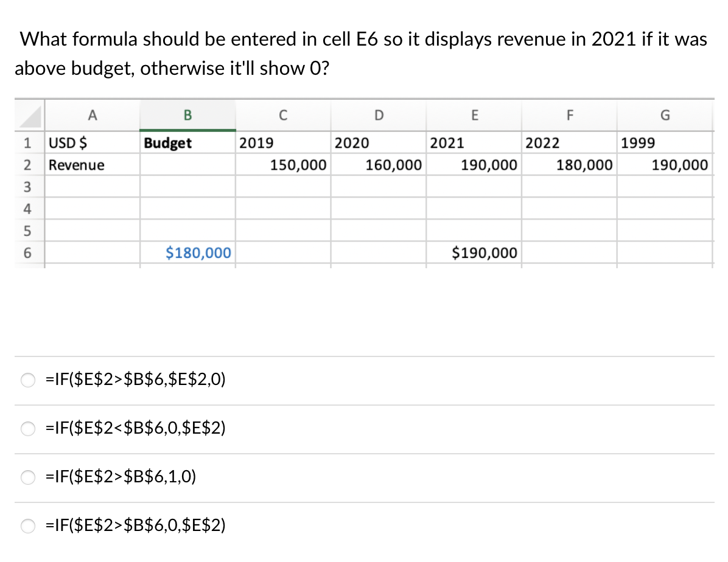This screenshot has width=728, height=562.
Task: Click row number 2
Action: point(27,164)
